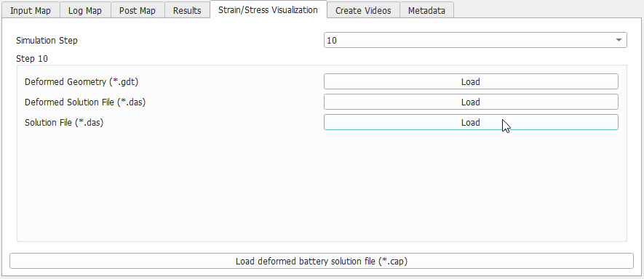Open the Create Videos tab
644x279 pixels.
point(363,10)
